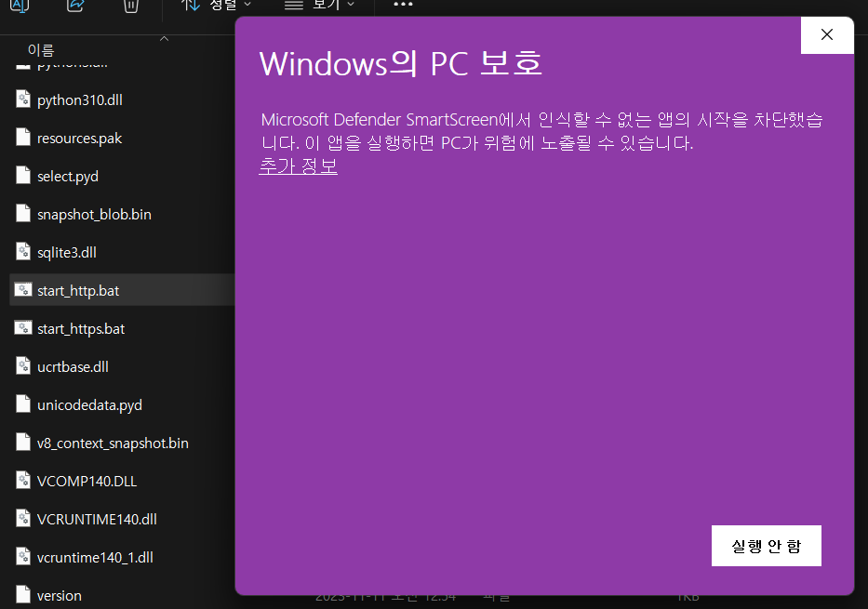The width and height of the screenshot is (868, 609).
Task: Select the vcruntime140_1.dll file icon
Action: point(23,557)
